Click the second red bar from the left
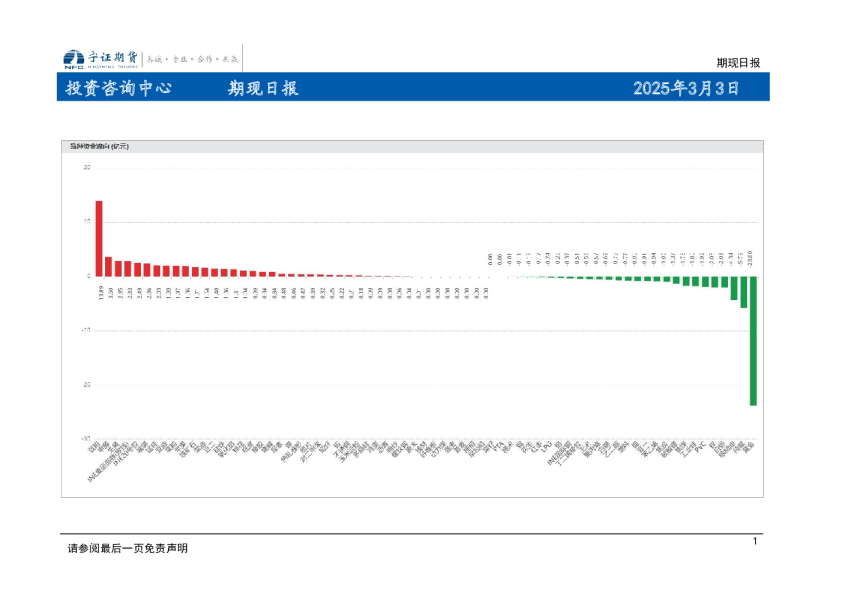This screenshot has height=596, width=842. coord(108,266)
